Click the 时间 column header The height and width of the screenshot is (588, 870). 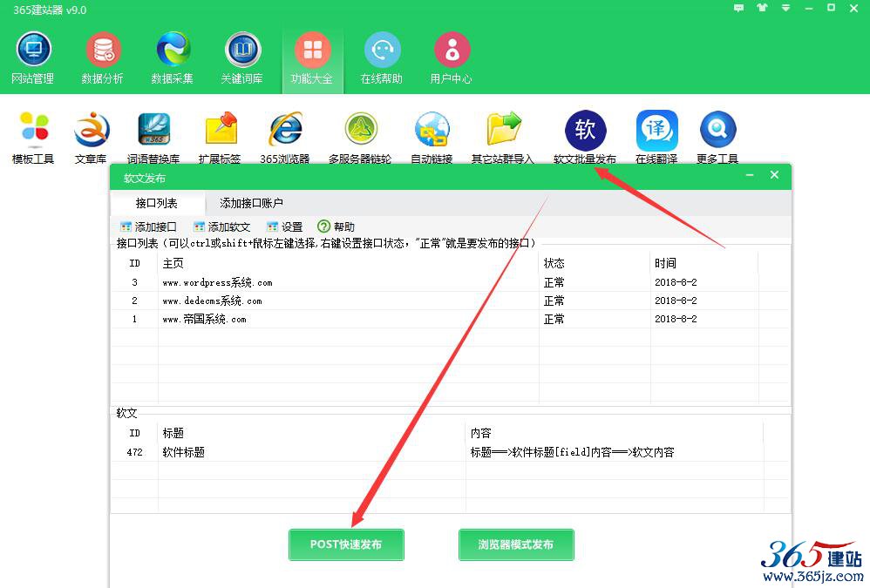704,263
